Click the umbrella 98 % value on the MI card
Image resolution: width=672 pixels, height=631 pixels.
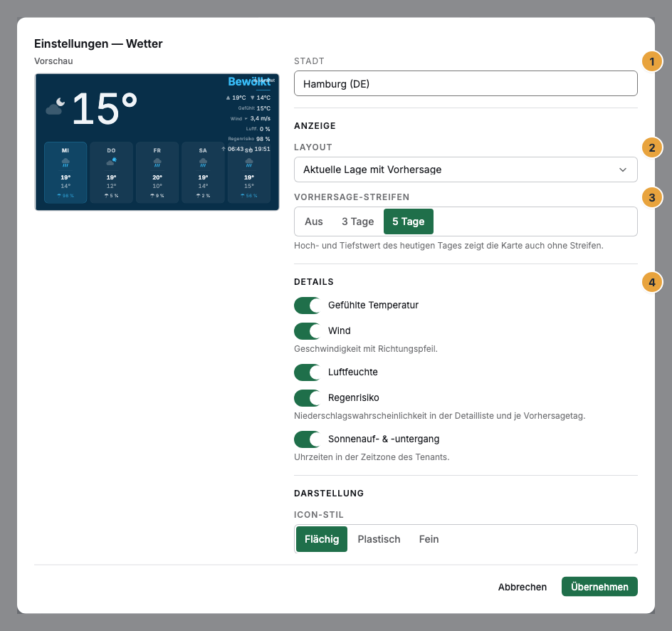click(x=65, y=195)
